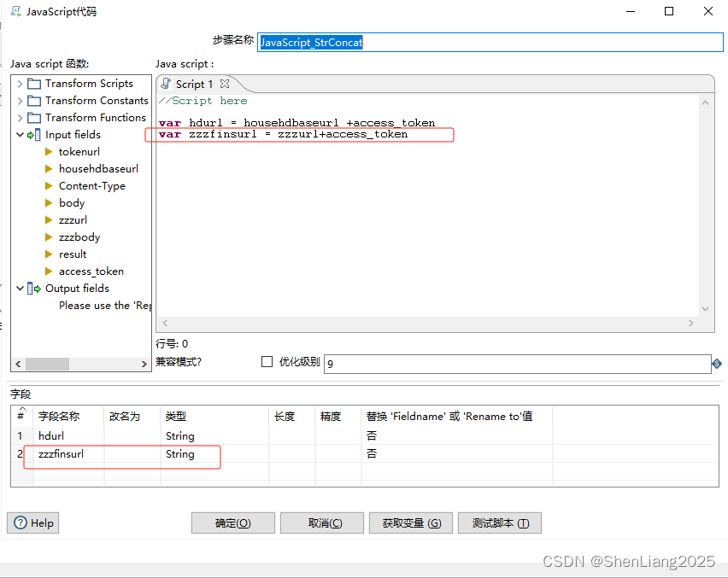Click the Input fields panel icon

(32, 134)
